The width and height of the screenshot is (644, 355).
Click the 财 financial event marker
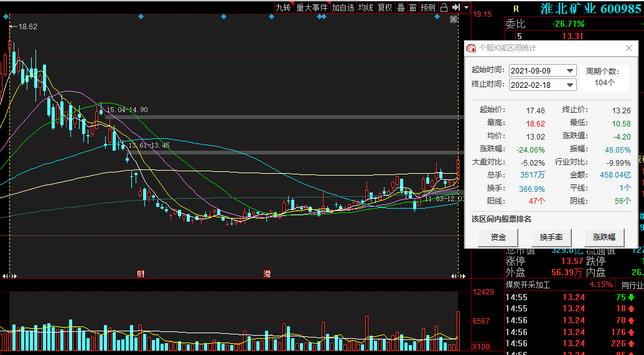point(141,274)
